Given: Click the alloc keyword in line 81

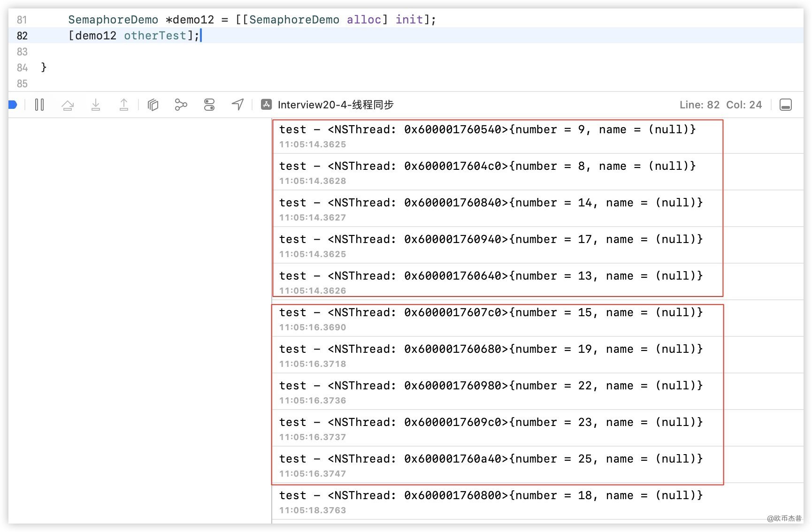Looking at the screenshot, I should coord(364,20).
